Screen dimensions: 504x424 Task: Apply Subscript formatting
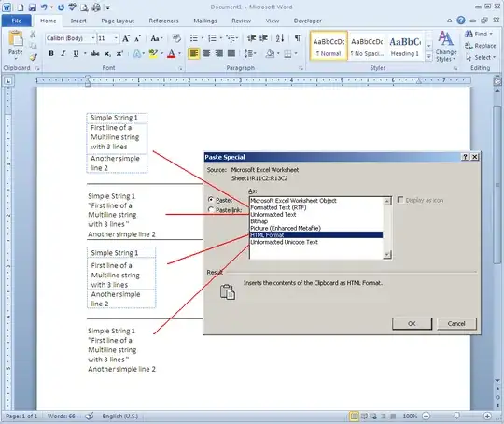tap(107, 54)
